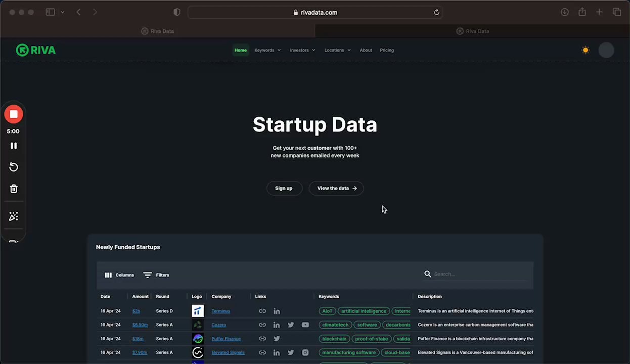The width and height of the screenshot is (630, 364).
Task: Open Cozero's YouTube channel icon
Action: point(305,325)
